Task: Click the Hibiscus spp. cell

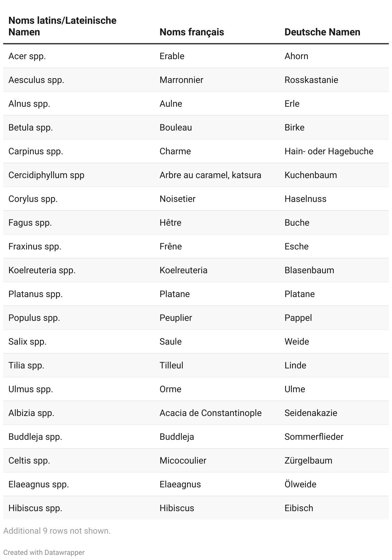Action: tap(35, 508)
